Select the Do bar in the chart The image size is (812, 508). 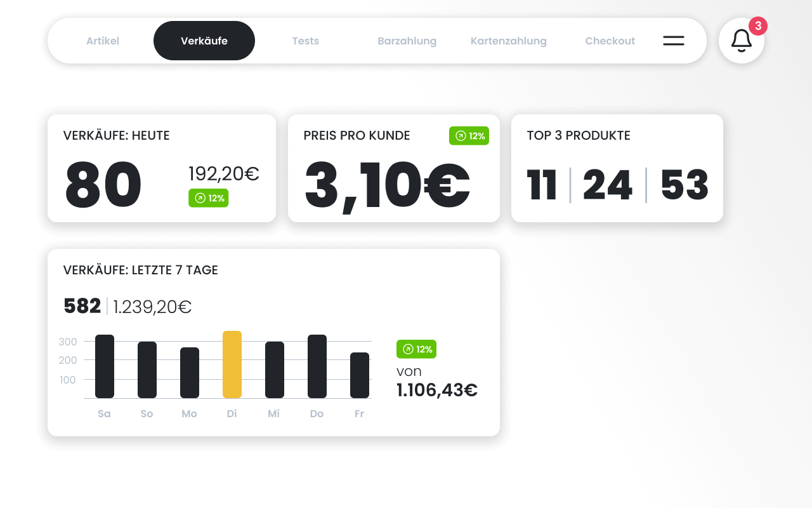tap(317, 366)
